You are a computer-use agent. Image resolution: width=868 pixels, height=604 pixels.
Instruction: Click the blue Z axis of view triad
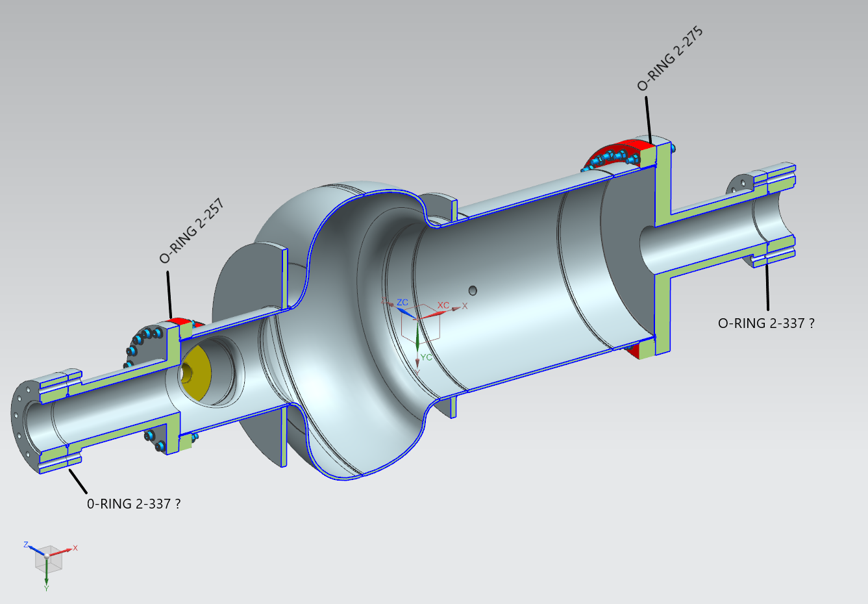point(32,547)
